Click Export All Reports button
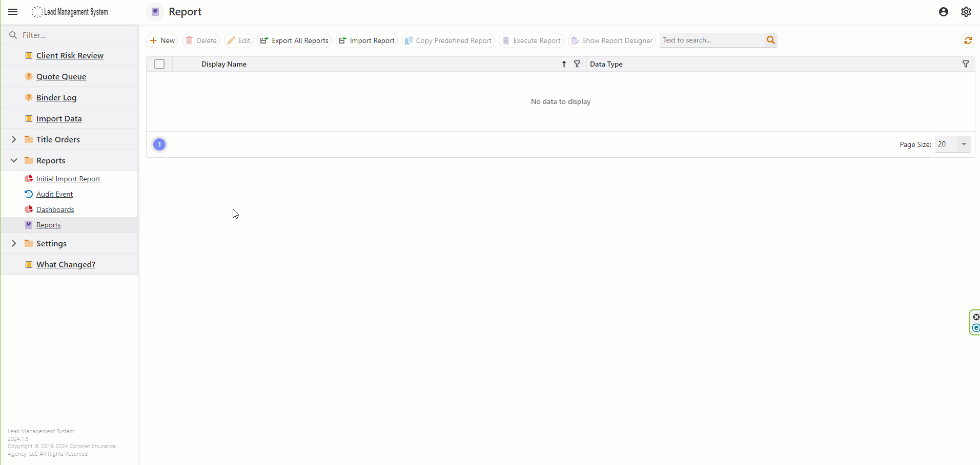The height and width of the screenshot is (465, 980). click(294, 40)
